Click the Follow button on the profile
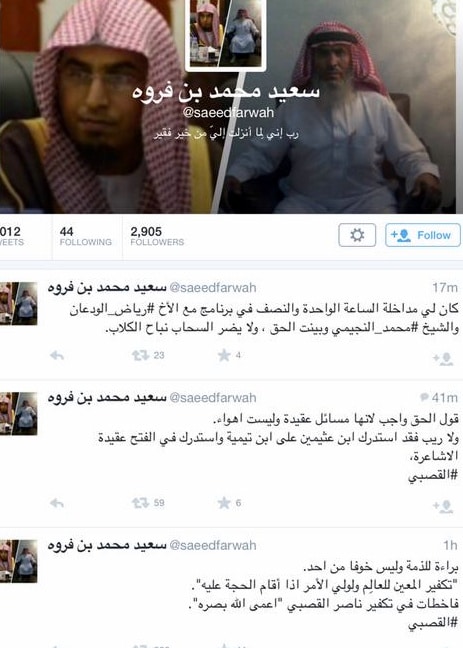This screenshot has height=648, width=463. [x=422, y=235]
